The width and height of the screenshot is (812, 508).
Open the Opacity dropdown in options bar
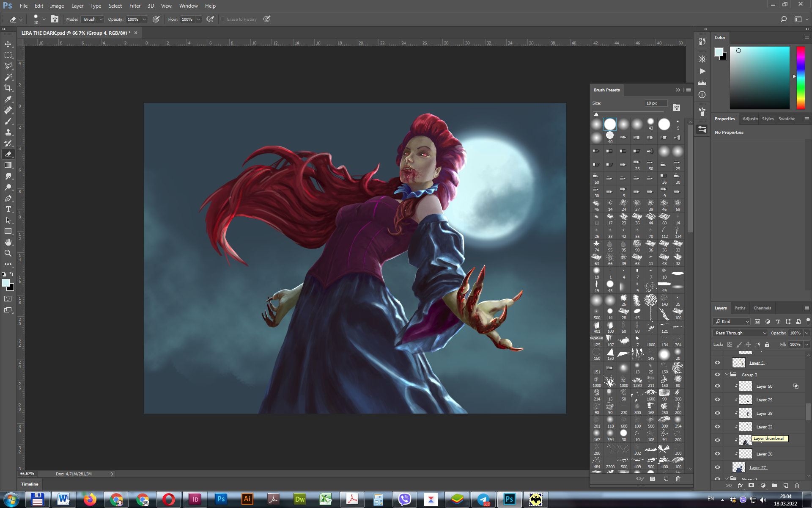pos(145,19)
